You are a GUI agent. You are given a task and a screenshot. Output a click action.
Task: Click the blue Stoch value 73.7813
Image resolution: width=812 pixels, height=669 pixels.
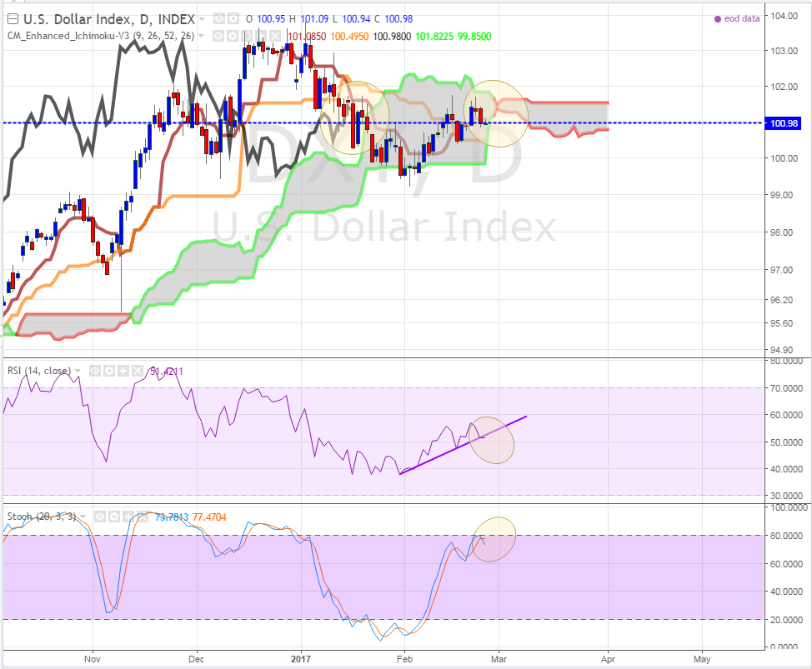tap(172, 517)
